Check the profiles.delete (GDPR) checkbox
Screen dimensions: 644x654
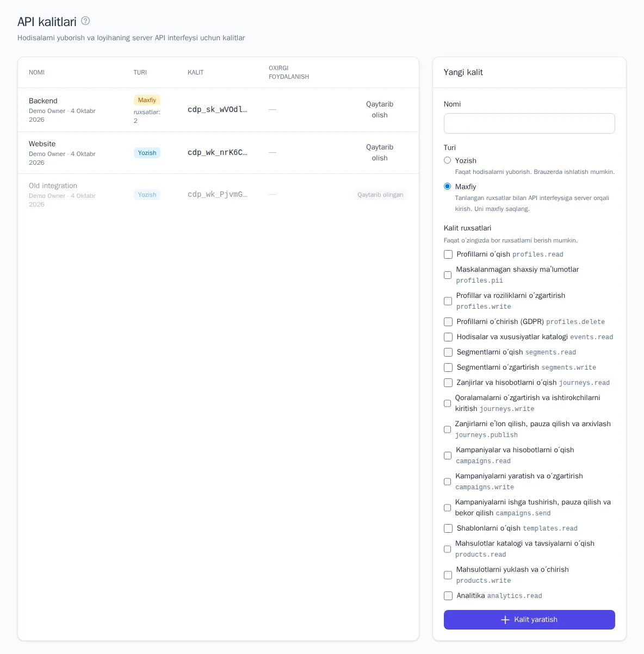pos(448,322)
